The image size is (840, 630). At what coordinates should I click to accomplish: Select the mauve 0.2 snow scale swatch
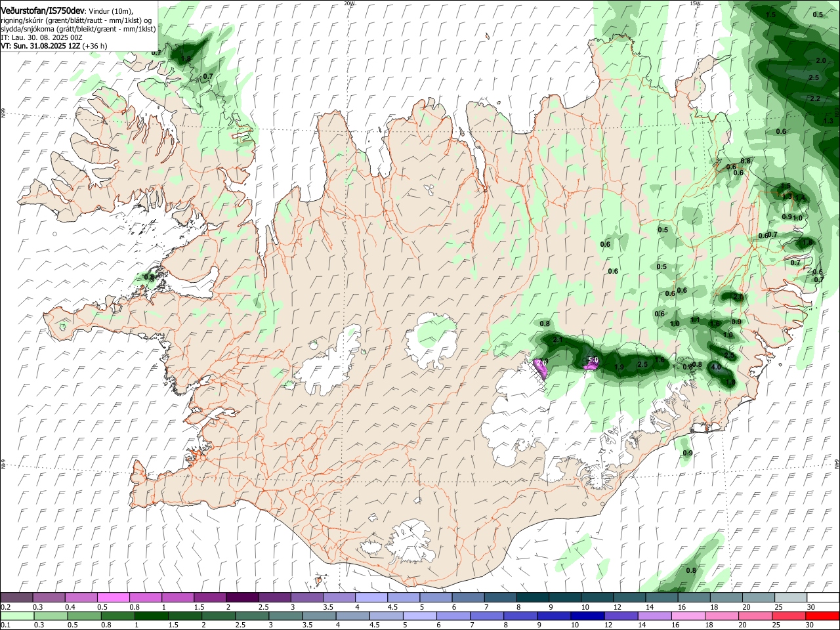16,597
